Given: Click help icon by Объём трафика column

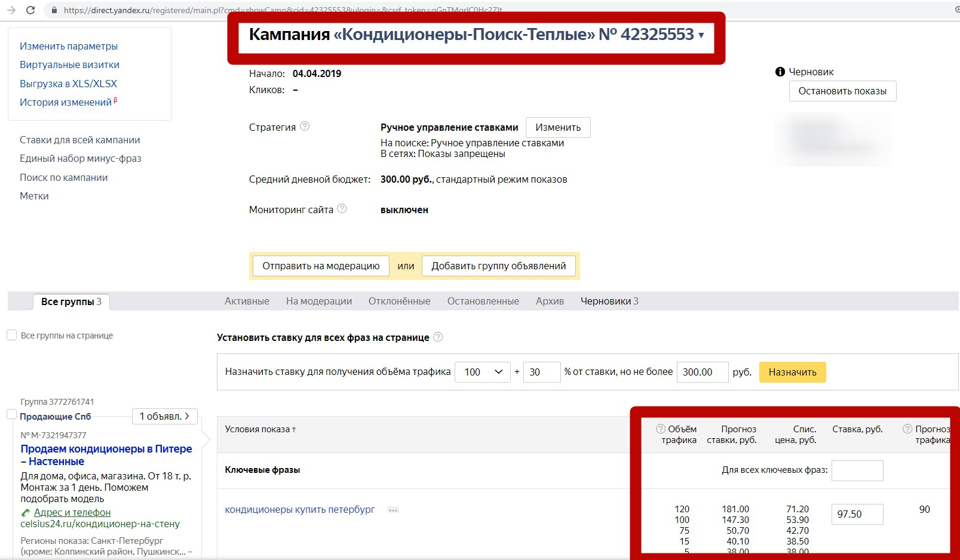Looking at the screenshot, I should [x=661, y=429].
